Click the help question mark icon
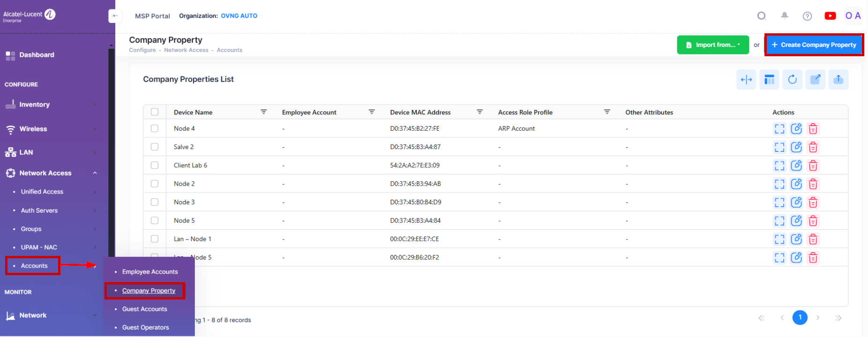868x337 pixels. (807, 16)
